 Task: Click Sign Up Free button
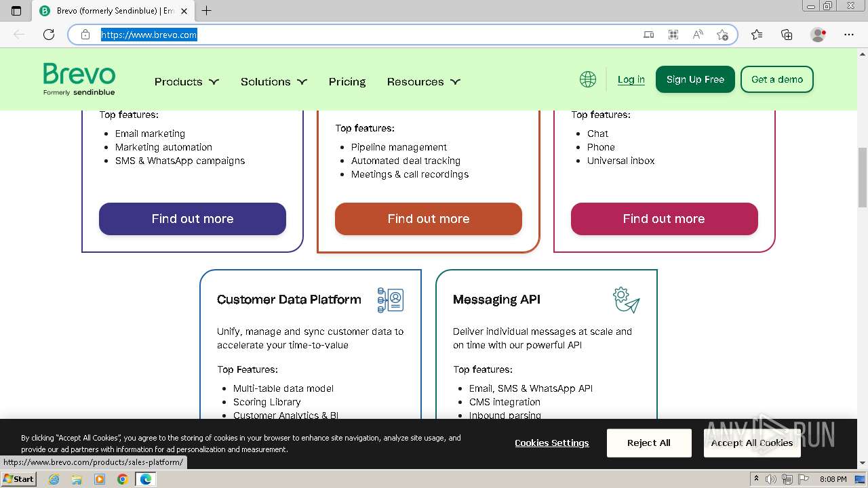pos(695,79)
